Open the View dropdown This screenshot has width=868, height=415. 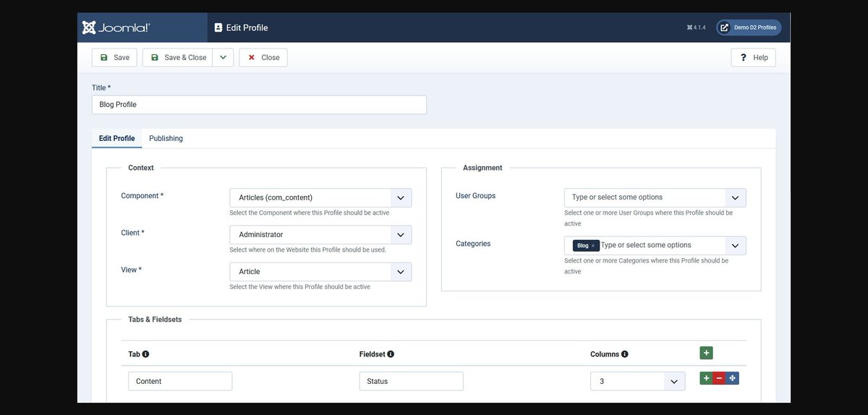tap(320, 272)
